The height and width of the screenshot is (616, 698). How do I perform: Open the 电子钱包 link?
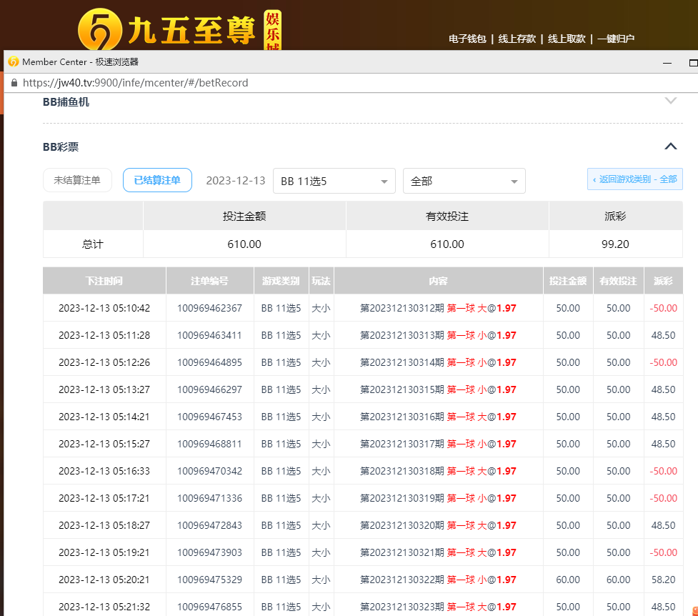pos(467,39)
